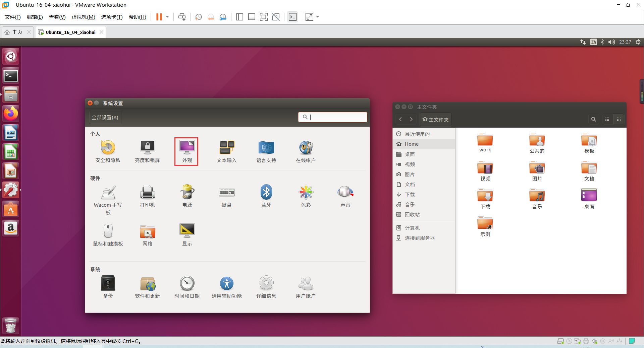644x348 pixels.
Task: Open the Wacom tablet (Wacom 手写板) settings
Action: click(x=108, y=200)
